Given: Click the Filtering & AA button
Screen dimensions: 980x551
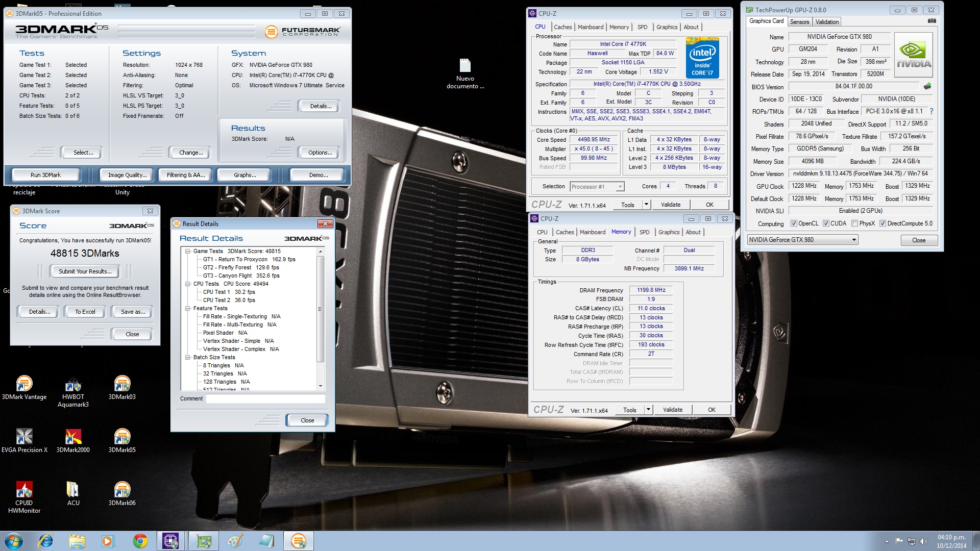Looking at the screenshot, I should tap(186, 175).
